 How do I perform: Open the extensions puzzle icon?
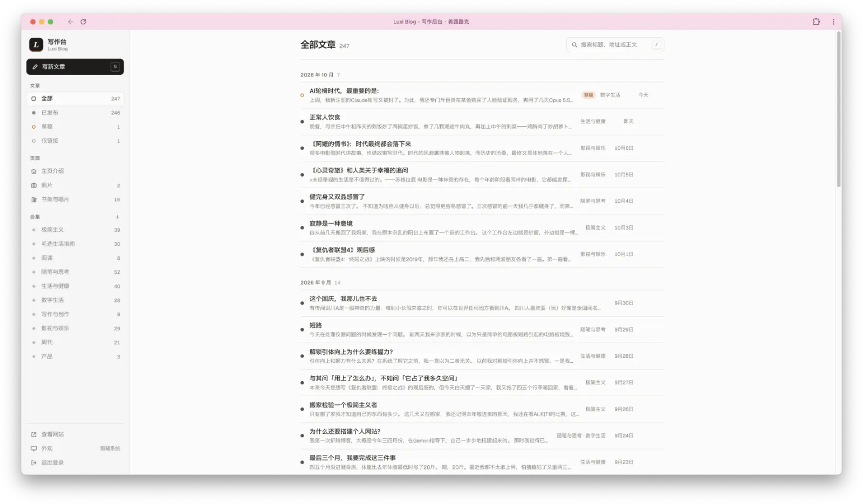(816, 22)
